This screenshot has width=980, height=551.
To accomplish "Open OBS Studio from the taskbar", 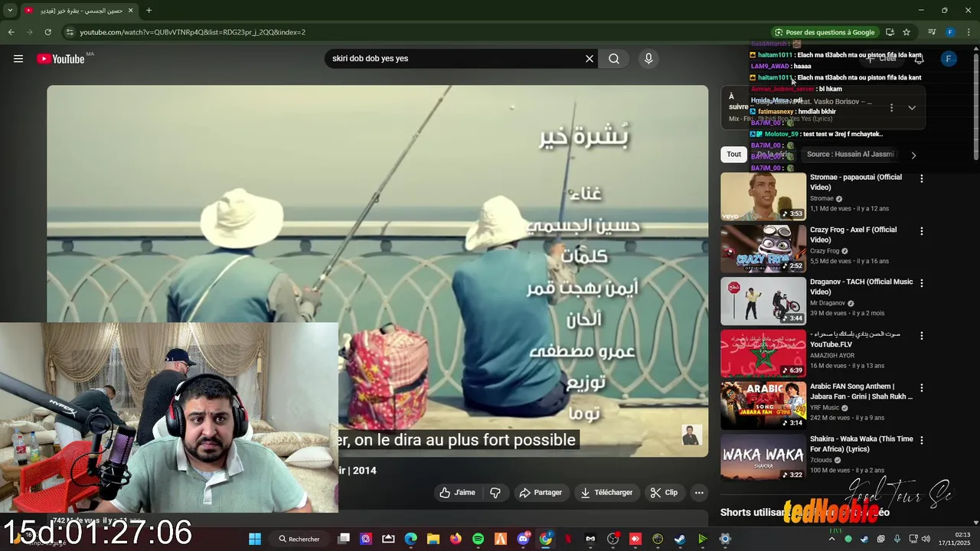I will click(x=612, y=539).
